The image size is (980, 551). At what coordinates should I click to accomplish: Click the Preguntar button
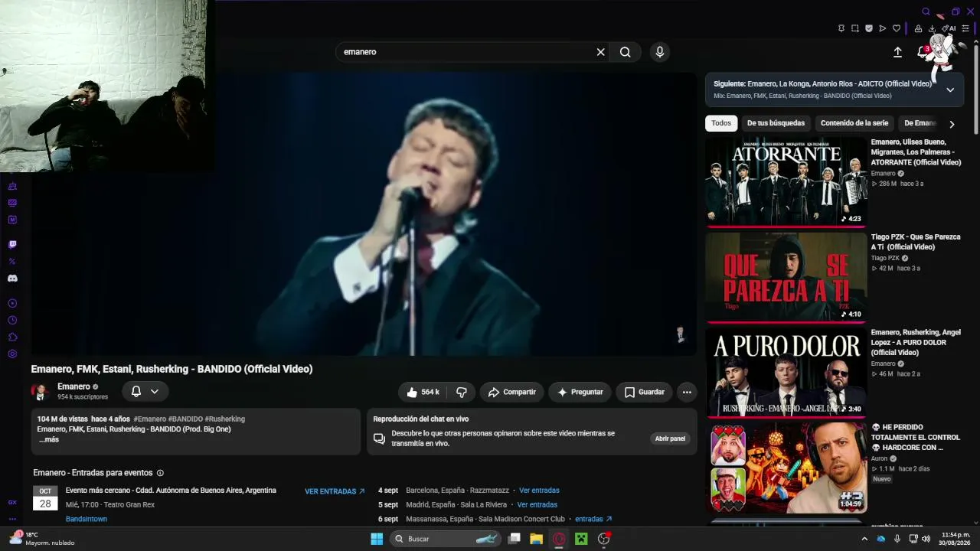coord(580,392)
